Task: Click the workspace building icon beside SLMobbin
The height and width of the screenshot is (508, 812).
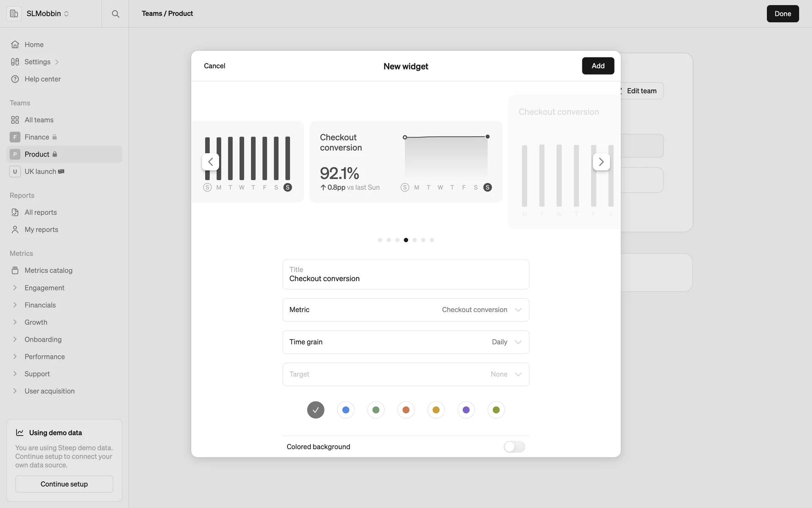Action: tap(14, 14)
